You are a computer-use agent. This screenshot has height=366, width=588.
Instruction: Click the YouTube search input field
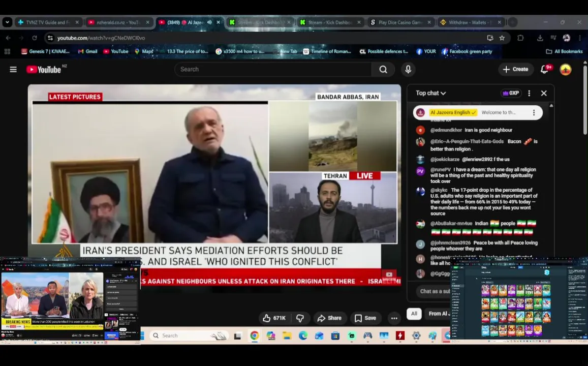(x=273, y=69)
